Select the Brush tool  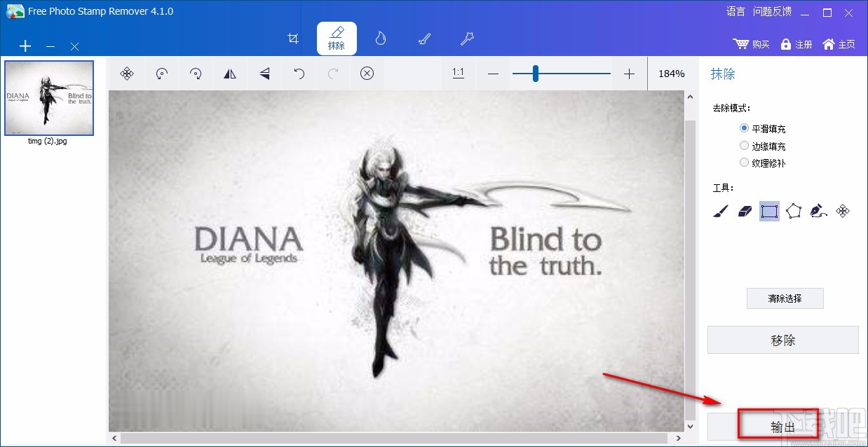pyautogui.click(x=719, y=211)
